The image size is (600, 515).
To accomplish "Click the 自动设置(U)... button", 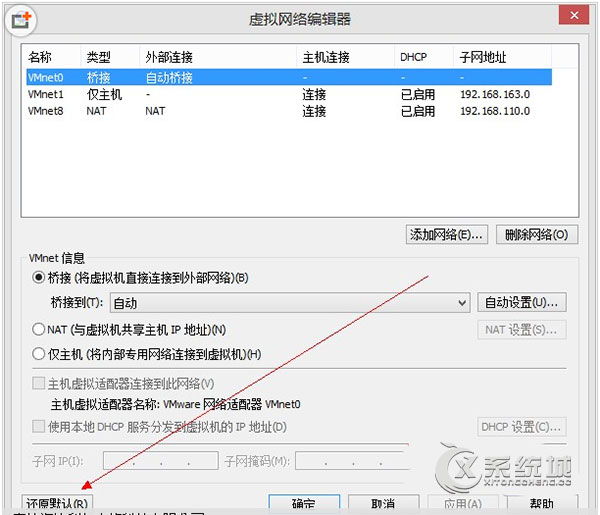I will (522, 303).
